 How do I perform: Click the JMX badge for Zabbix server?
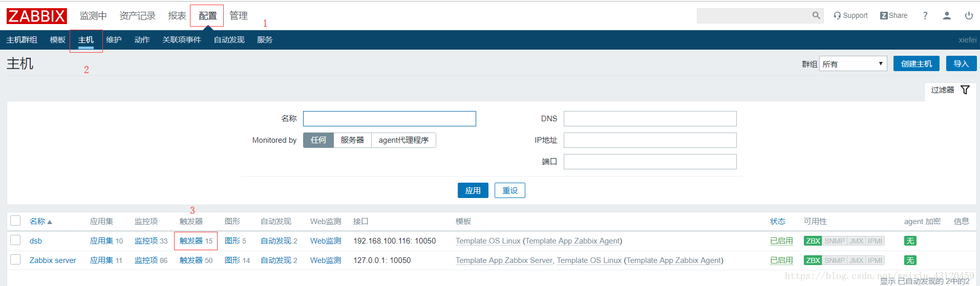point(857,260)
